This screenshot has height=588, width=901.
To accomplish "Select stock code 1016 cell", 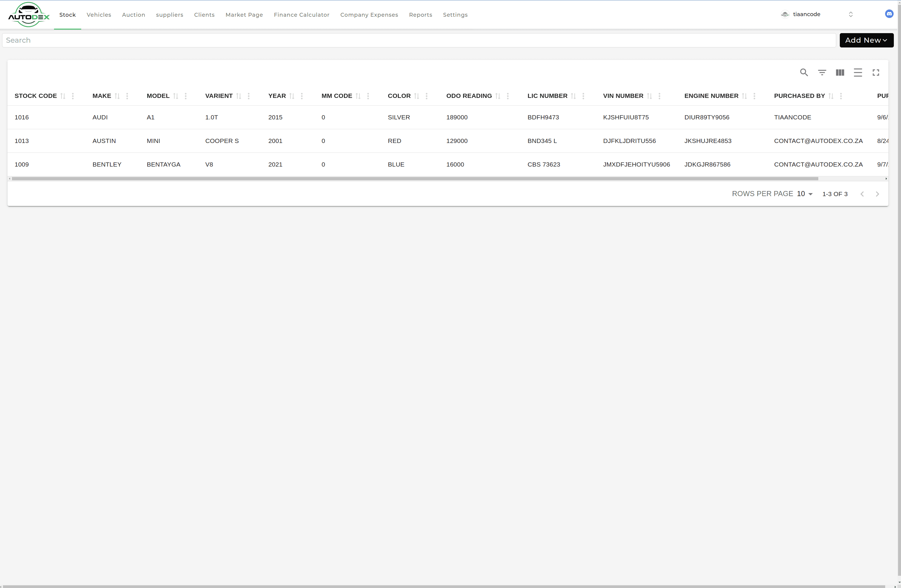I will [x=21, y=117].
